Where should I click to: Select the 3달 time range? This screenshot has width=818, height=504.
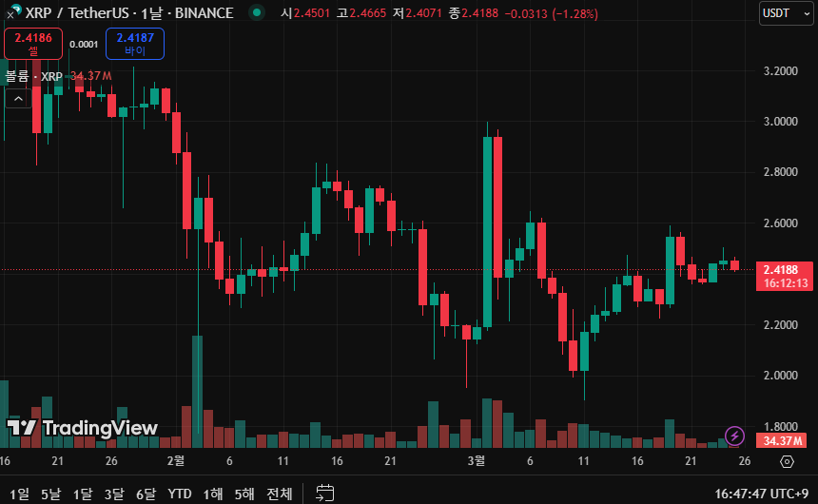(114, 494)
